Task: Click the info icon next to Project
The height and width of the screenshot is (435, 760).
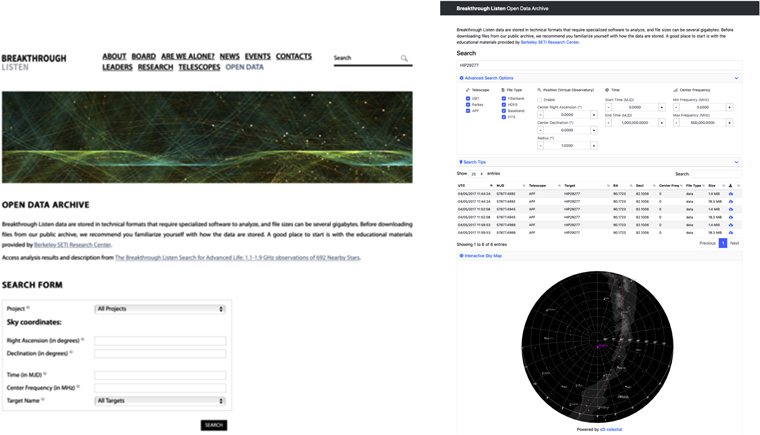Action: (28, 308)
